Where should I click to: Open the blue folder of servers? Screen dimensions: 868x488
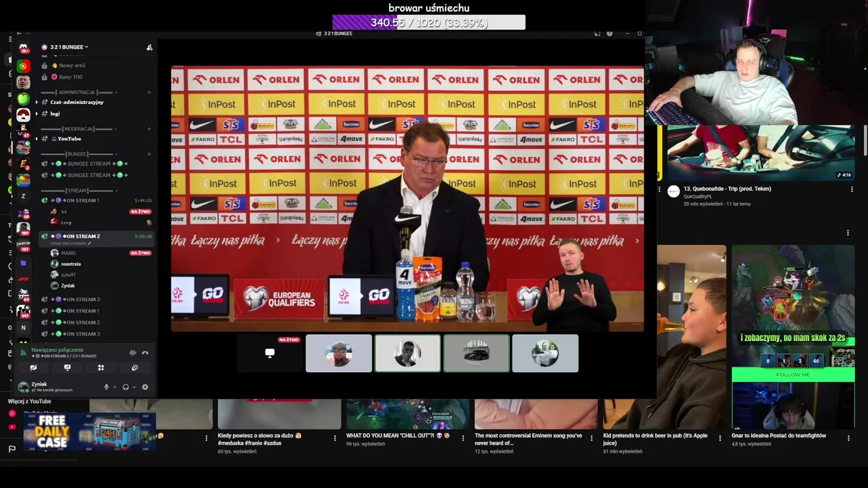pyautogui.click(x=23, y=262)
